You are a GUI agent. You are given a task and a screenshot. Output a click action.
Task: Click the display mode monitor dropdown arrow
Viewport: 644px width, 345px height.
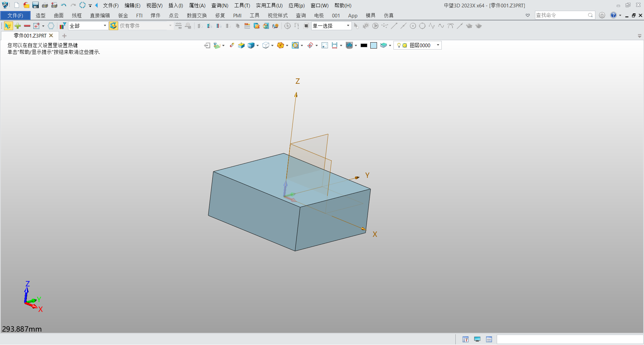356,46
